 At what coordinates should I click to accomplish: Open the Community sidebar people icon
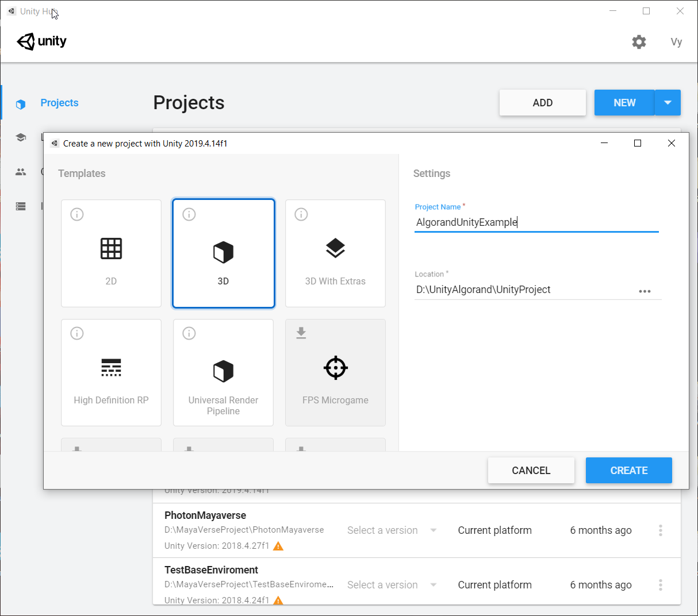tap(21, 172)
